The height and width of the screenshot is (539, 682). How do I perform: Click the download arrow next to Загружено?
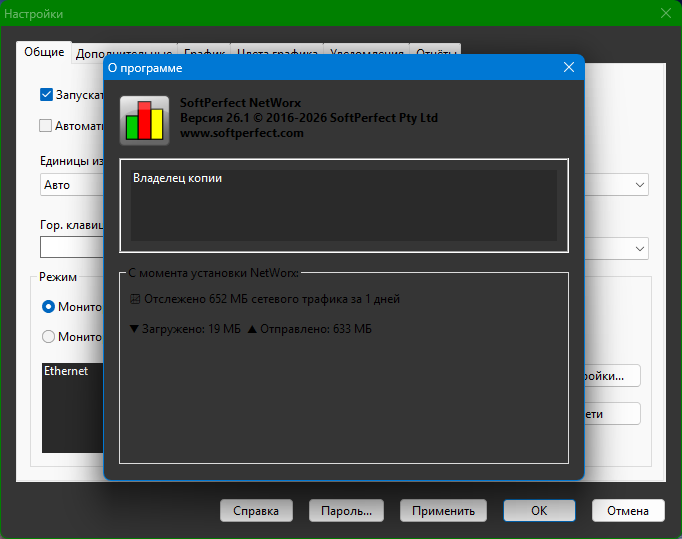pyautogui.click(x=135, y=329)
